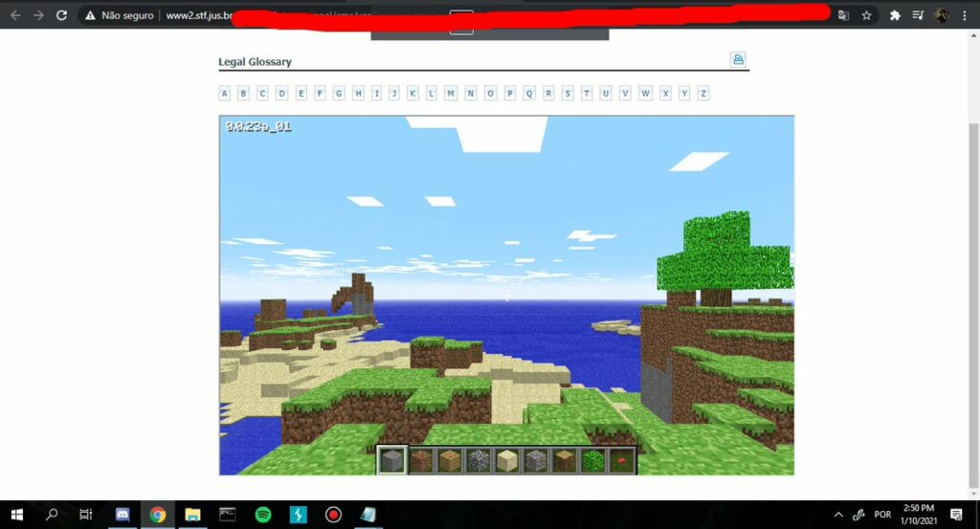This screenshot has width=980, height=529.
Task: Jump to glossary letter J
Action: [x=394, y=94]
